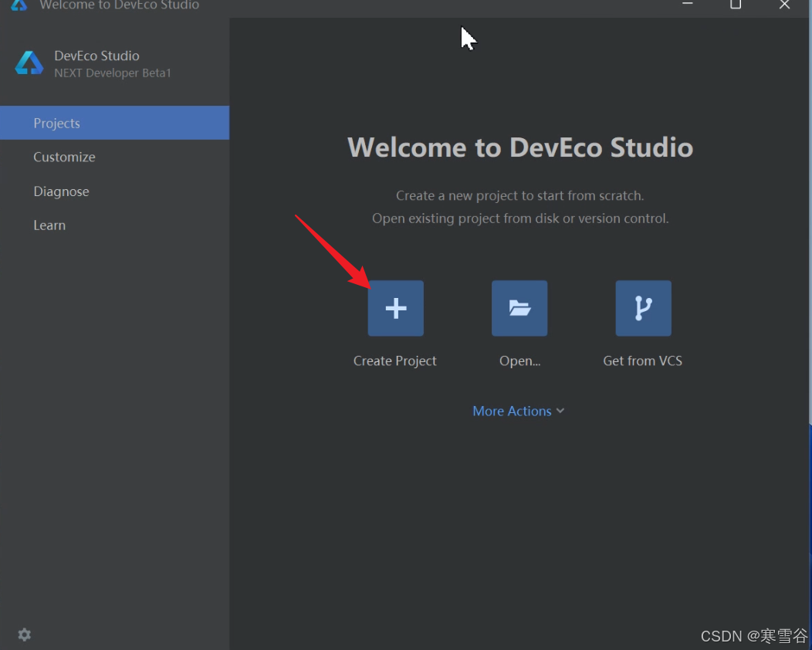This screenshot has height=650, width=812.
Task: Click the Welcome to DevEco Studio heading
Action: pos(520,147)
